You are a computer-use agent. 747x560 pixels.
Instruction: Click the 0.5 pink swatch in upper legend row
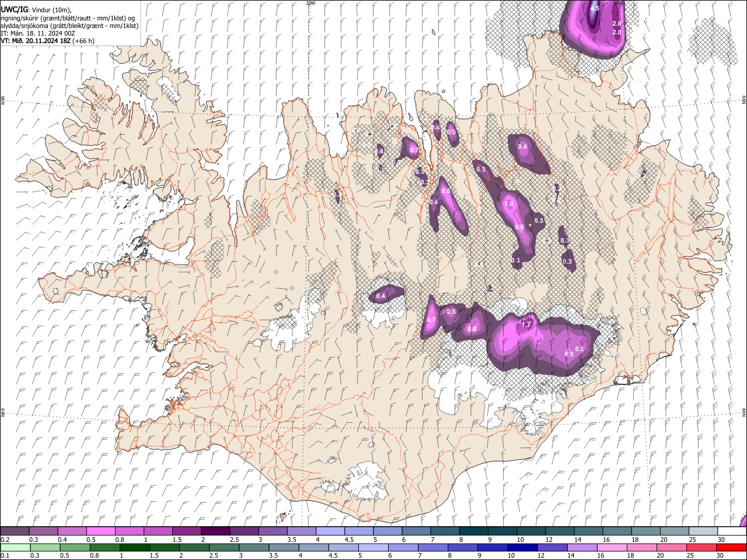100,531
